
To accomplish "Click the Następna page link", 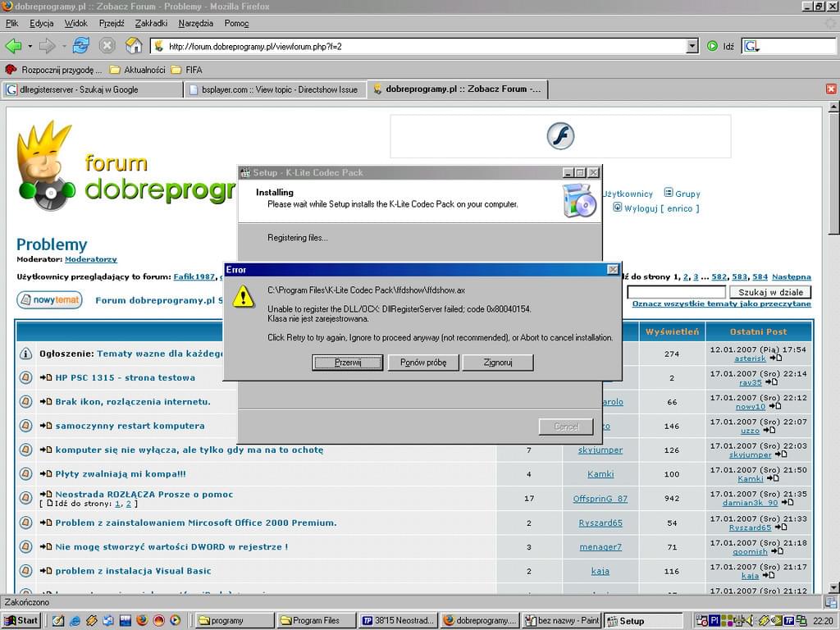I will point(792,277).
